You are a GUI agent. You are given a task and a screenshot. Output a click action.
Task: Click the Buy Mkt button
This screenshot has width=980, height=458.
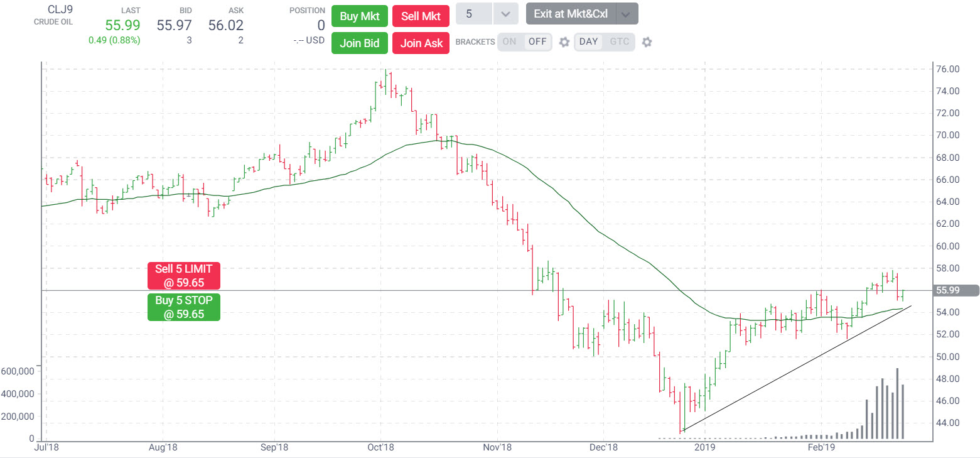click(x=359, y=16)
